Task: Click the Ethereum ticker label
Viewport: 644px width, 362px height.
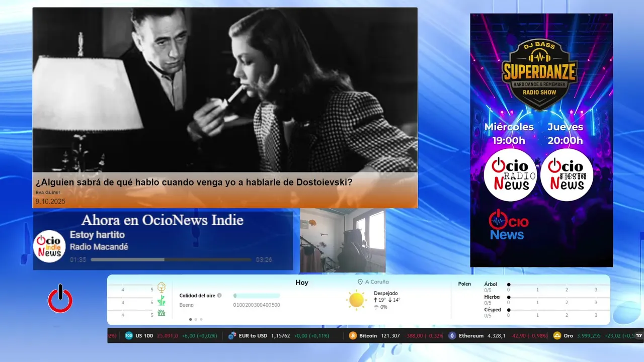Action: point(471,336)
